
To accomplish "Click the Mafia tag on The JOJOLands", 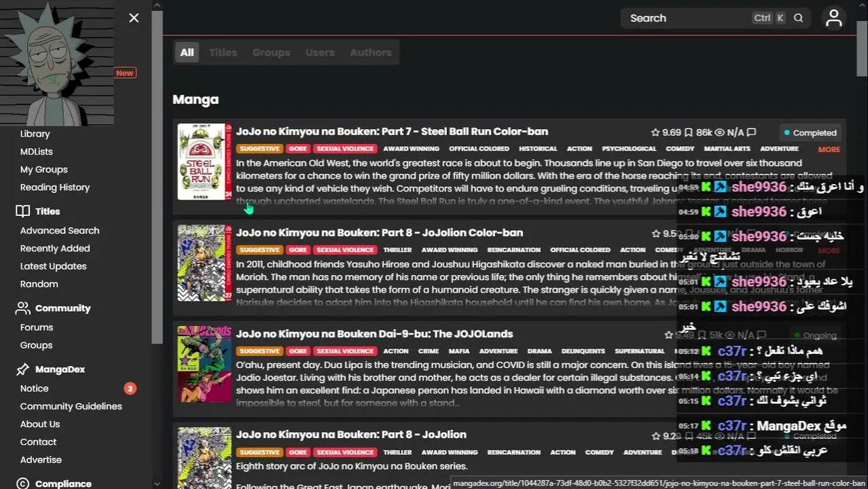I will coord(458,351).
